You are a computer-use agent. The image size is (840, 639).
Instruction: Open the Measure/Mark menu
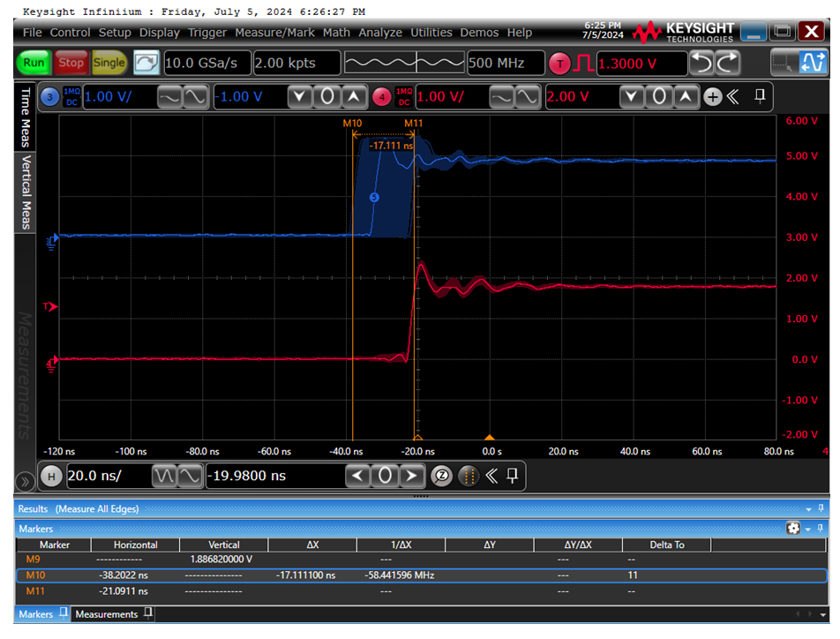(274, 33)
